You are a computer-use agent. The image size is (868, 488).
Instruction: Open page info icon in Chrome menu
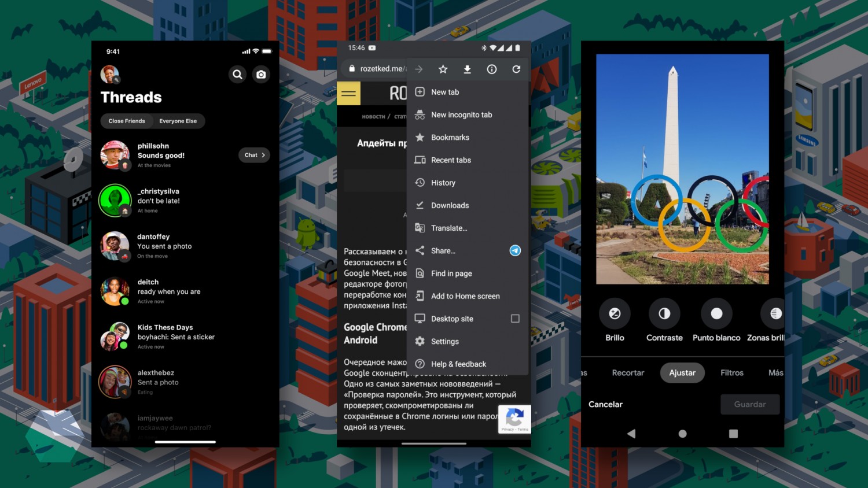point(492,69)
